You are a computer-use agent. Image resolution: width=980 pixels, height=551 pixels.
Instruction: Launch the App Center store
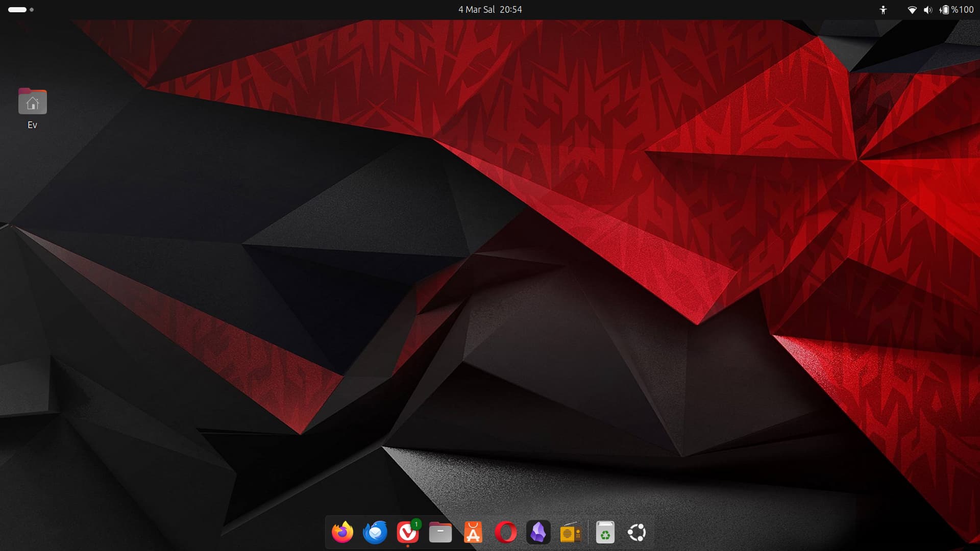pyautogui.click(x=473, y=533)
